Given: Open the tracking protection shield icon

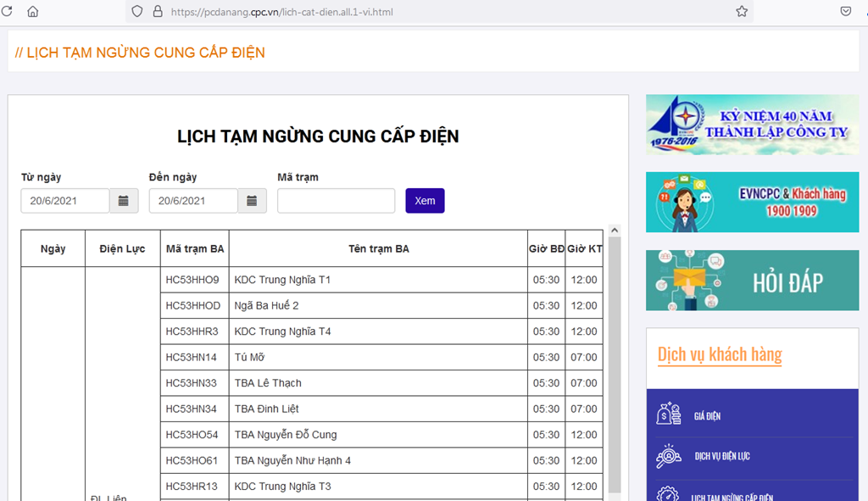Looking at the screenshot, I should 137,11.
